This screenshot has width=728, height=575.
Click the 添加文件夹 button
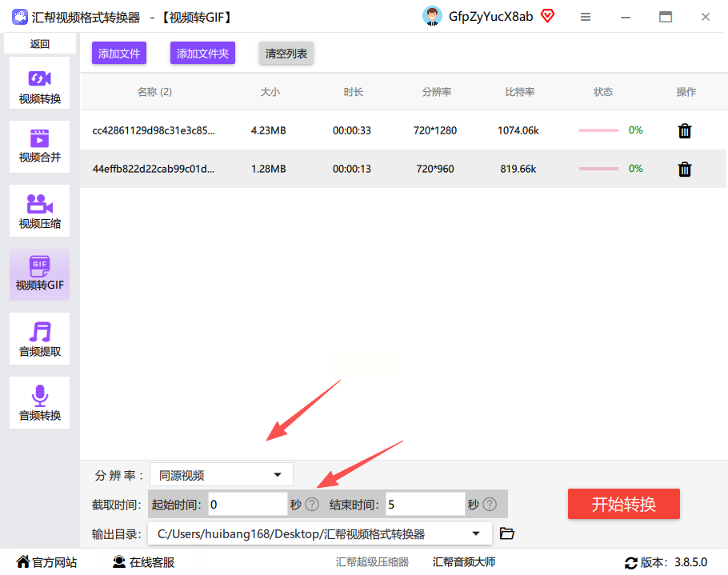click(x=202, y=54)
